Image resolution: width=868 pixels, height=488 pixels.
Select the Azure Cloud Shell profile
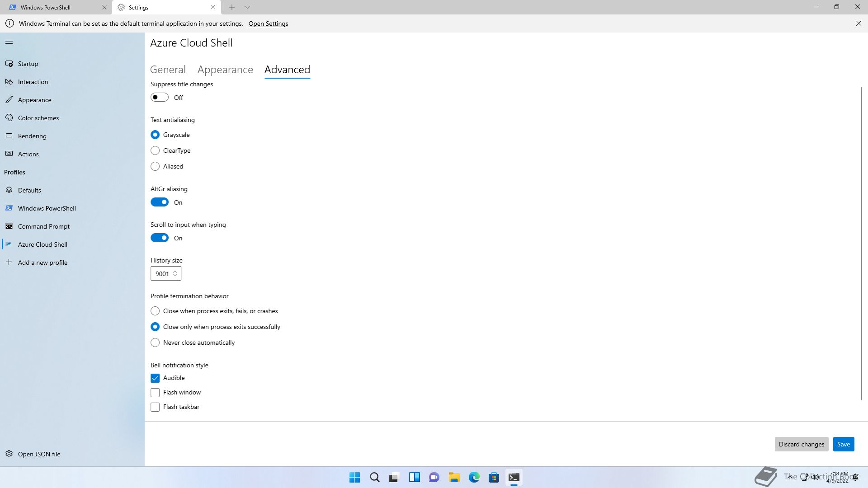point(72,244)
